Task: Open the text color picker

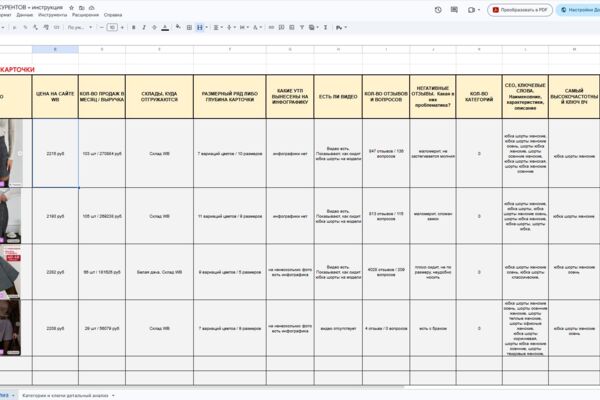Action: tap(165, 28)
